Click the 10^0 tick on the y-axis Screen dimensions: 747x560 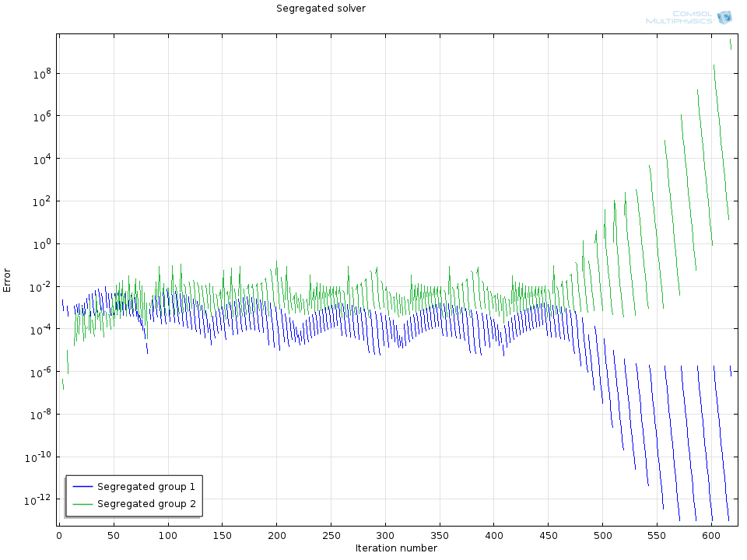(41, 244)
